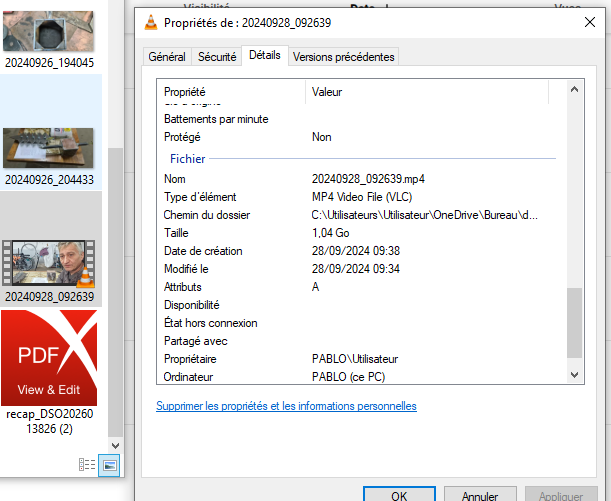The height and width of the screenshot is (501, 611).
Task: Click the Appliquer button
Action: click(x=561, y=495)
